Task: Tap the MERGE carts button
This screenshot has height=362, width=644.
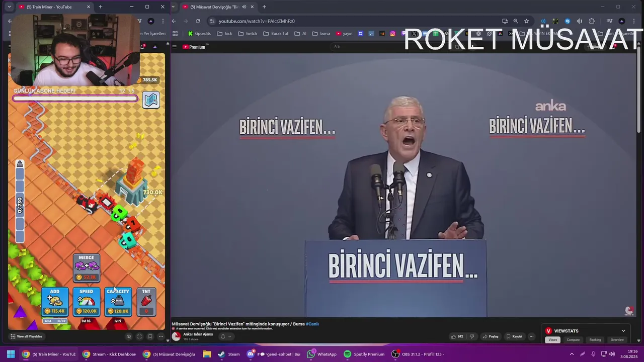Action: click(x=87, y=268)
